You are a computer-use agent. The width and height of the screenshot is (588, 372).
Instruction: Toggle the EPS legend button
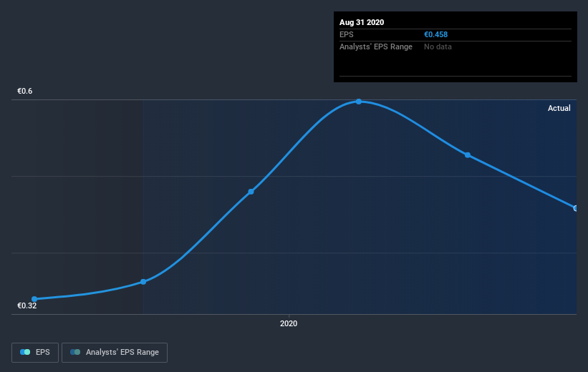tap(35, 352)
